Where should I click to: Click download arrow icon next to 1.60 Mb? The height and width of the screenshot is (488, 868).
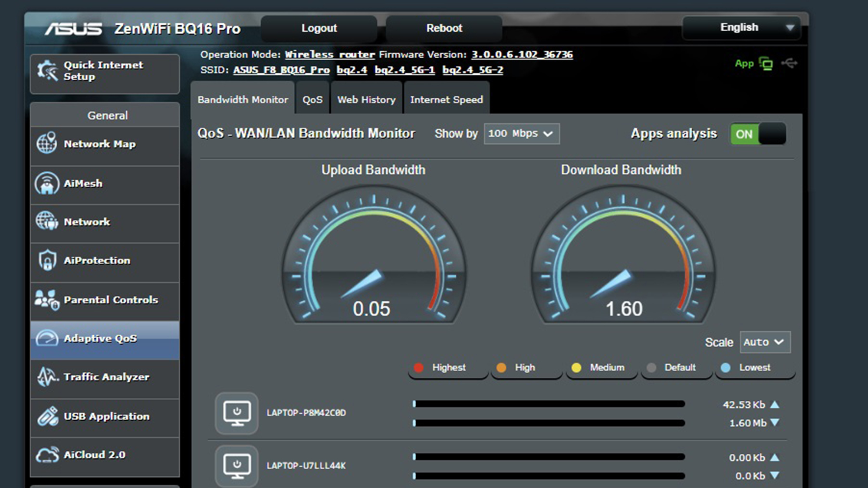point(775,422)
